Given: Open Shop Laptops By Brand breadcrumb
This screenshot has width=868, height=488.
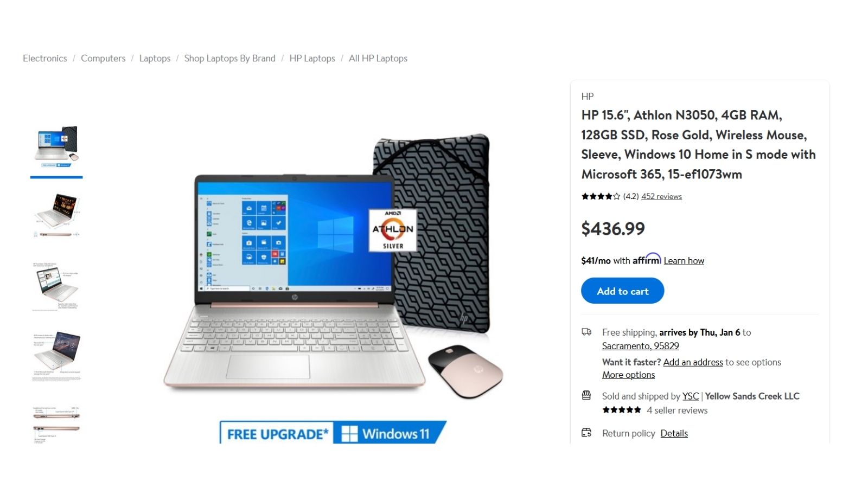Looking at the screenshot, I should pyautogui.click(x=230, y=58).
